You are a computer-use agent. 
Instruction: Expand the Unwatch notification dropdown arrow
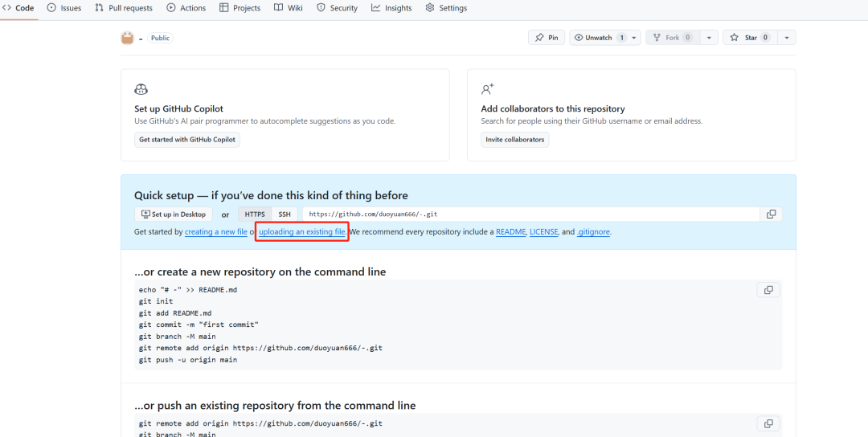click(634, 38)
